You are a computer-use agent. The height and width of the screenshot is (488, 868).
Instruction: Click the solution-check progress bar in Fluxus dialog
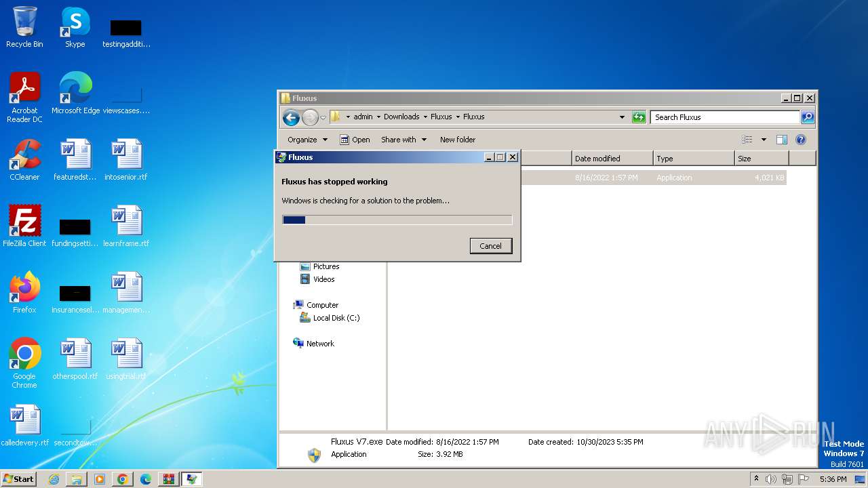tap(397, 220)
